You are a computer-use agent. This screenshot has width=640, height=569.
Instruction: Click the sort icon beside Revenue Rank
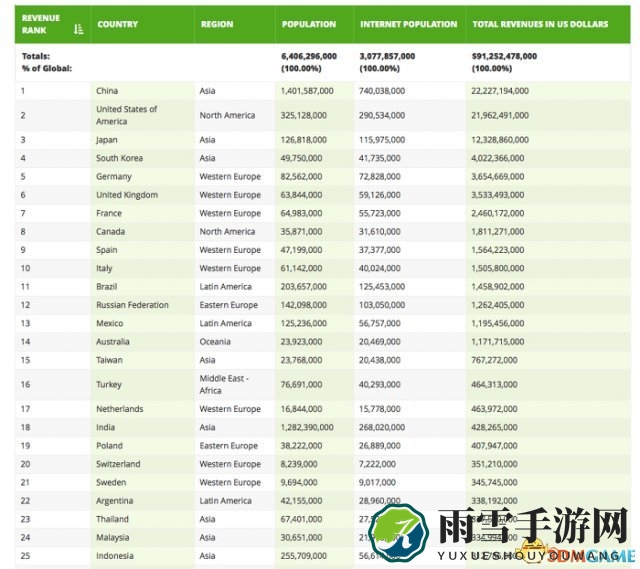coord(78,29)
